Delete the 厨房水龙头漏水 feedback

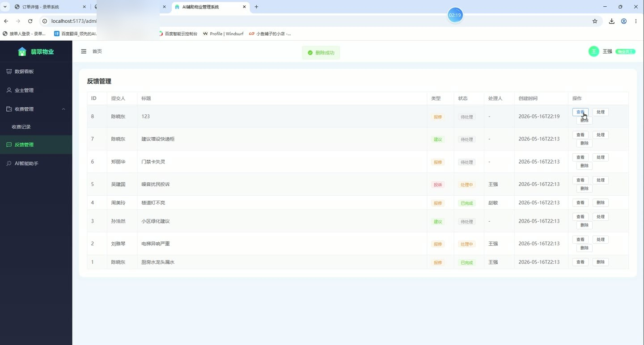601,262
